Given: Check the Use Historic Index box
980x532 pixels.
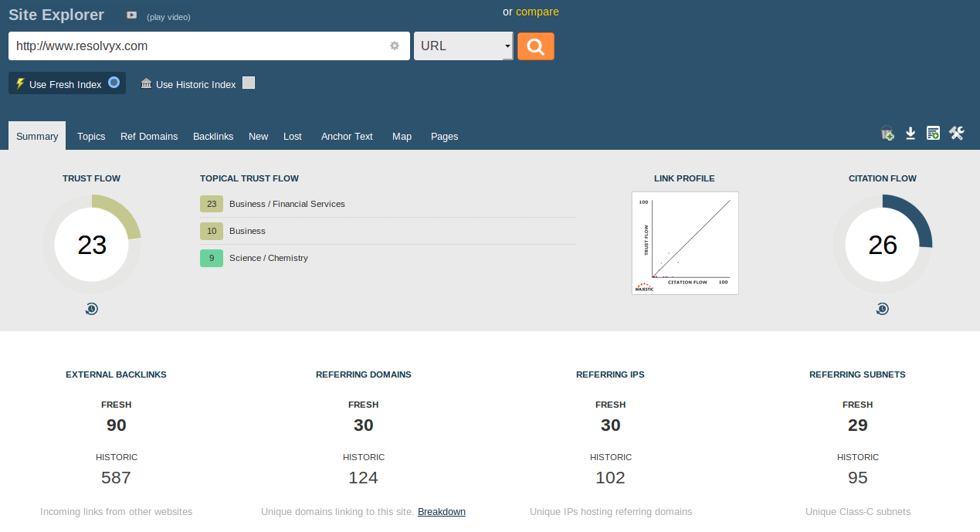Looking at the screenshot, I should coord(249,83).
